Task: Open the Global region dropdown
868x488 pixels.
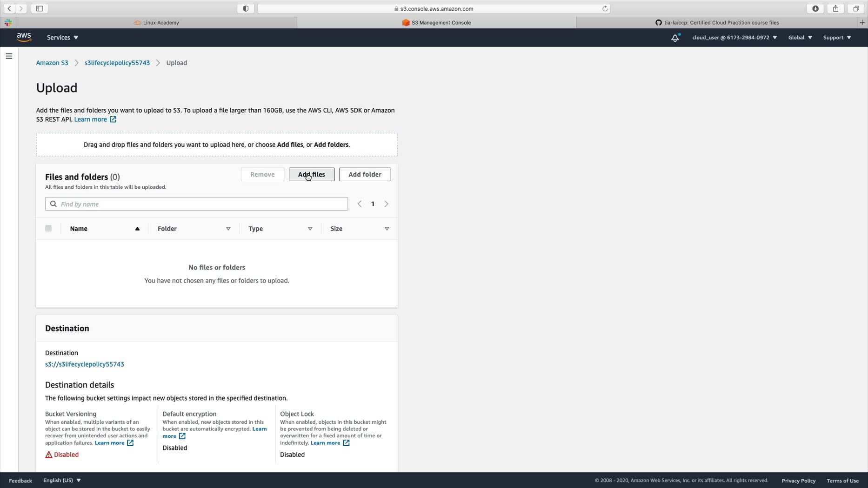Action: [800, 38]
